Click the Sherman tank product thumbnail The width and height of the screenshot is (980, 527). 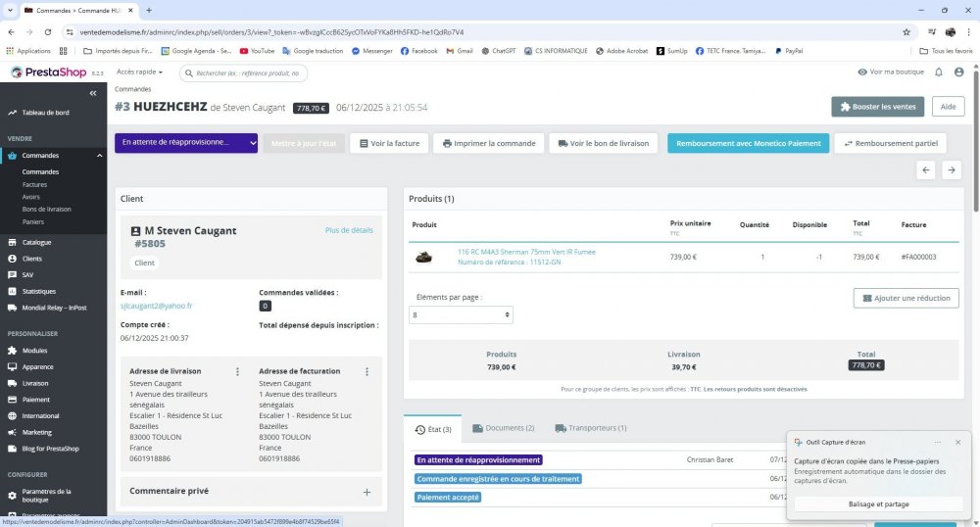423,257
